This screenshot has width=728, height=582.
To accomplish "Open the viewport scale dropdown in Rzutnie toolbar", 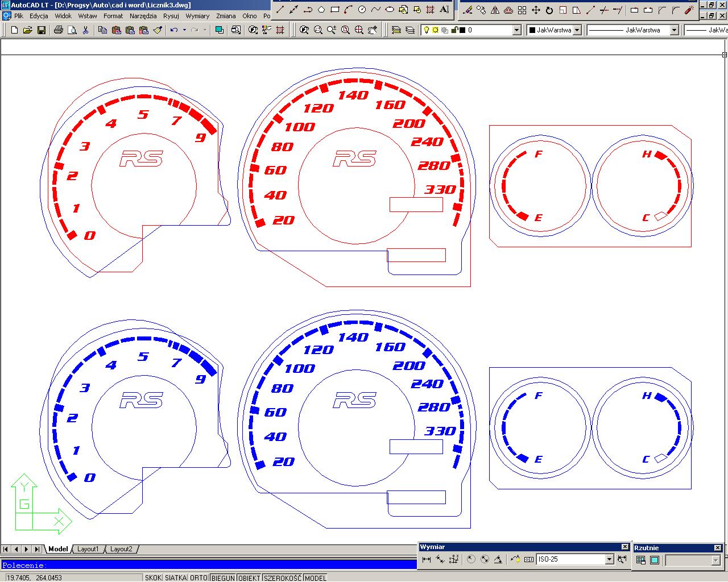I will (715, 560).
